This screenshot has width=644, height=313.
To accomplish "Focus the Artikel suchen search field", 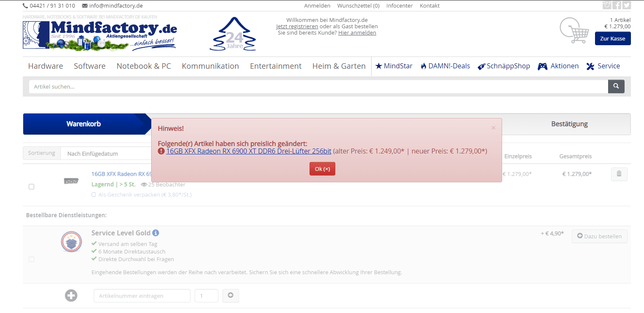I will (x=318, y=86).
